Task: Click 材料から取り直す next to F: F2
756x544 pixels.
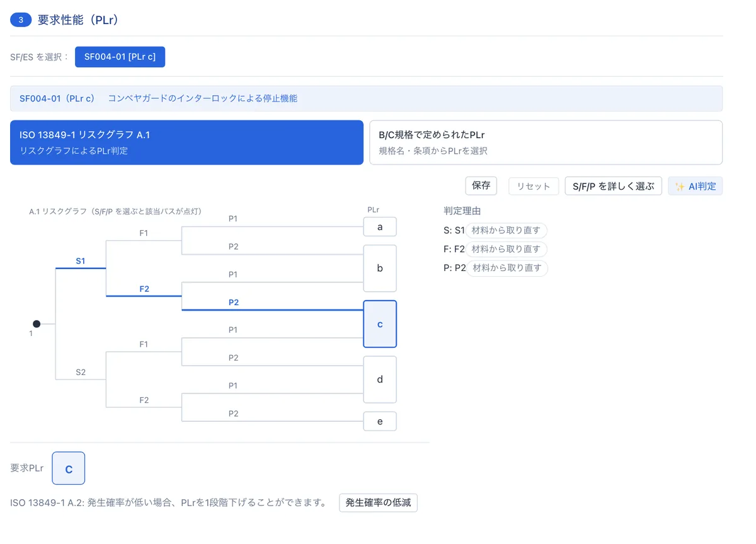Action: pos(506,249)
